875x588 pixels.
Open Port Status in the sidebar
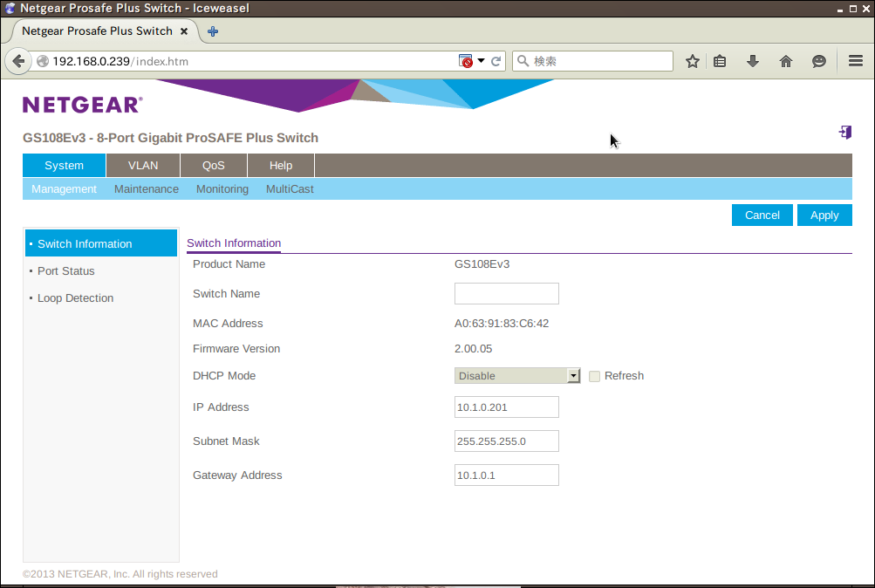tap(65, 271)
